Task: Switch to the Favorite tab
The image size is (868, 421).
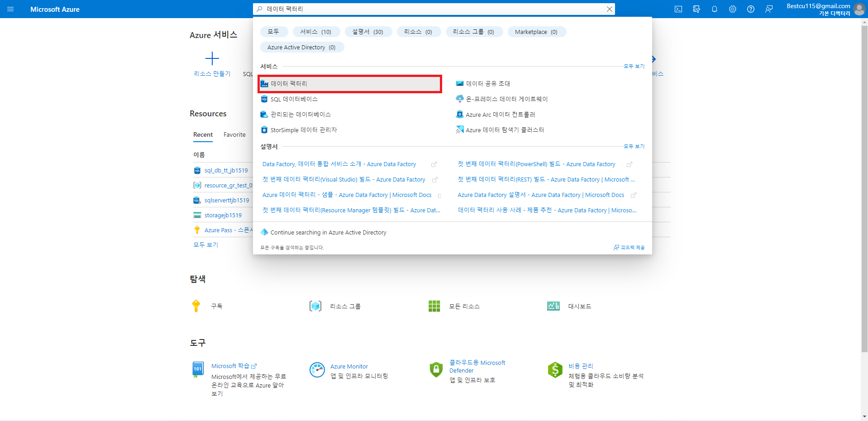Action: [x=234, y=135]
